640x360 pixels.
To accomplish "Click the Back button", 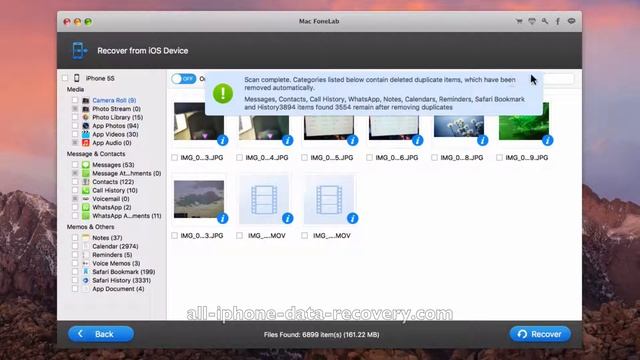I will pos(101,334).
